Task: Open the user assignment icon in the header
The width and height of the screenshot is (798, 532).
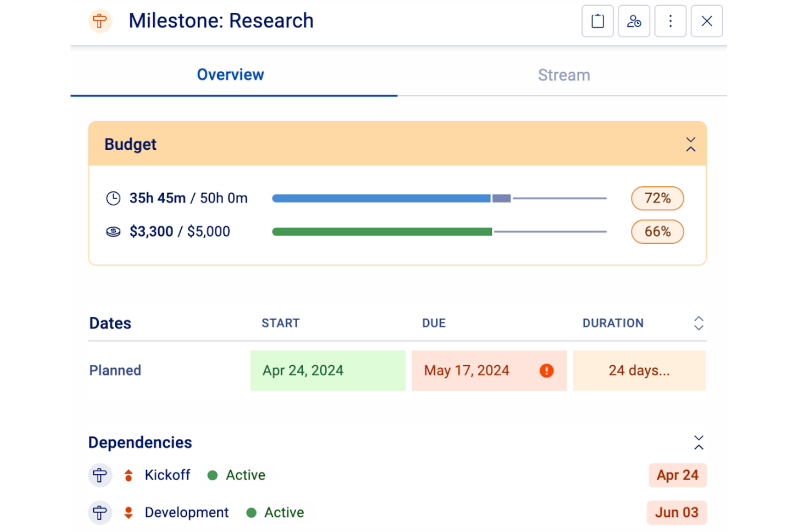Action: click(634, 21)
